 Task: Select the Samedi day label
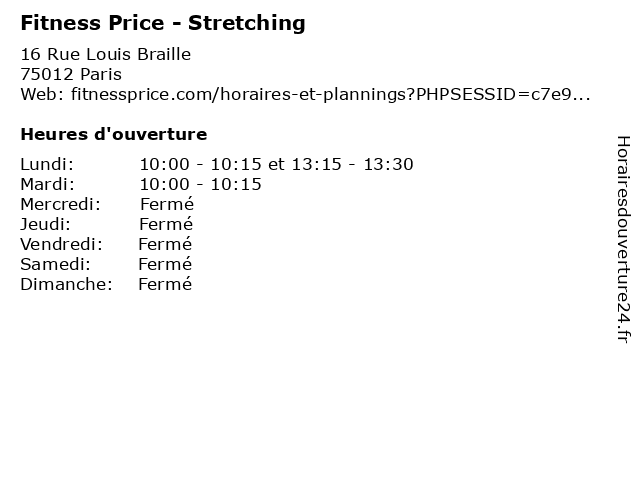point(55,264)
